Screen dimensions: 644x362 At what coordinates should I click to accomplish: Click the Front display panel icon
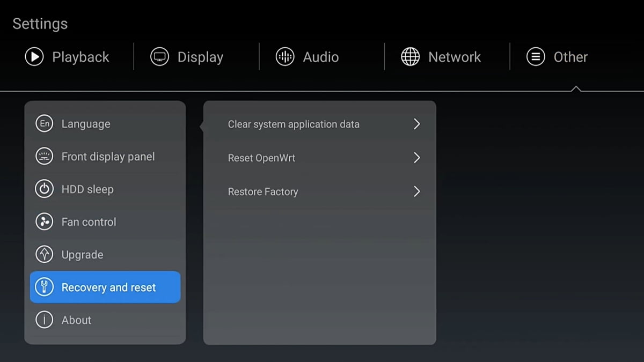pos(44,157)
